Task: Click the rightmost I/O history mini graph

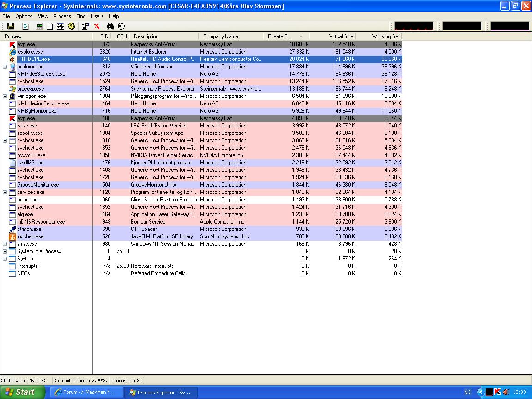Action: click(510, 26)
